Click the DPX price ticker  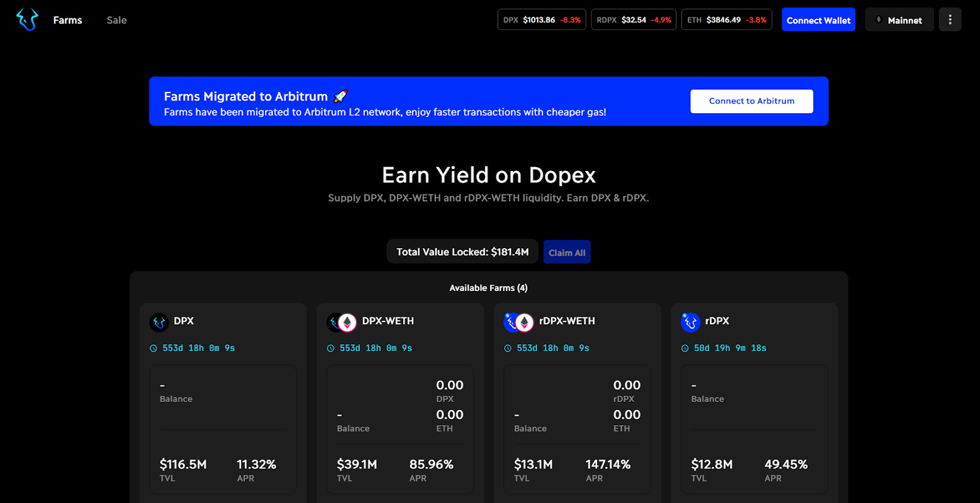click(541, 20)
